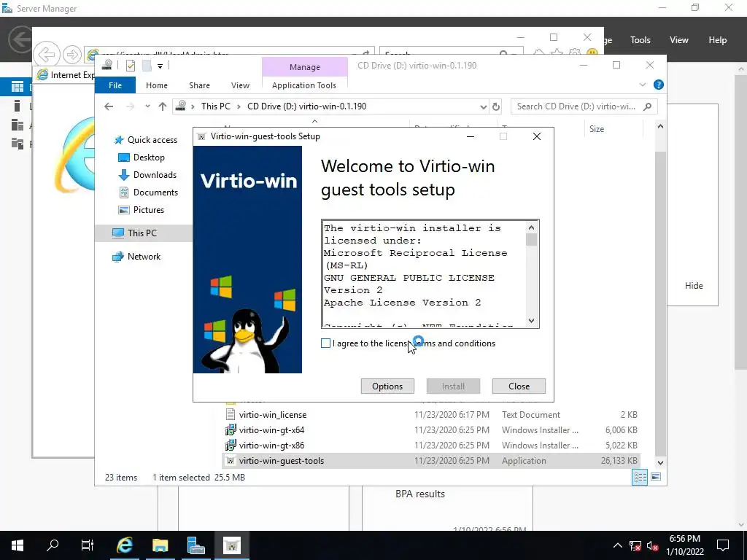Open the Application Tools ribbon tab

pyautogui.click(x=304, y=85)
